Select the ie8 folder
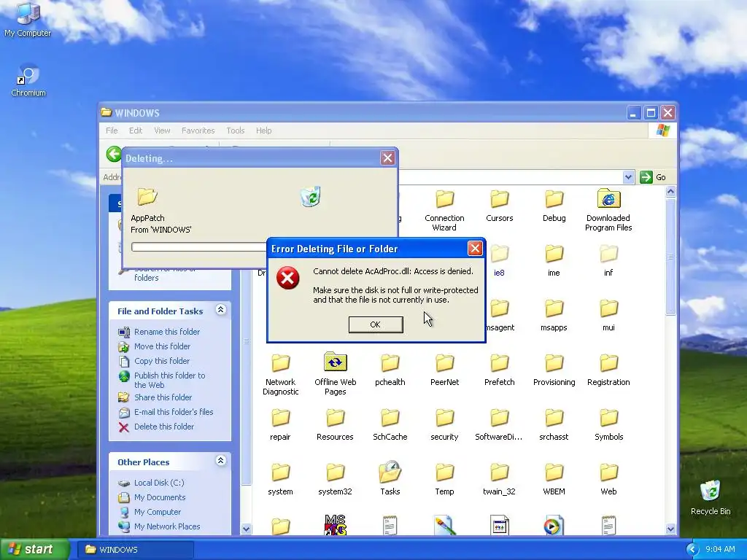The width and height of the screenshot is (747, 560). tap(499, 260)
